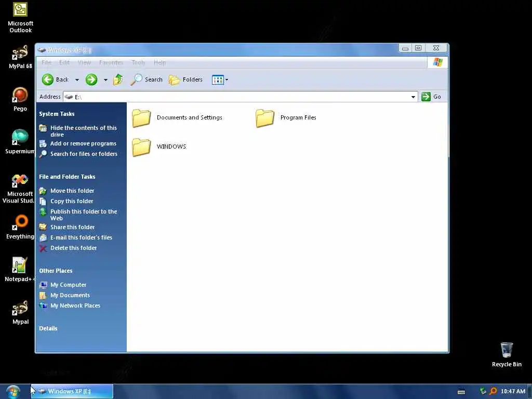Collapse the System Tasks section header
Screen dimensions: 532x399
pyautogui.click(x=57, y=114)
